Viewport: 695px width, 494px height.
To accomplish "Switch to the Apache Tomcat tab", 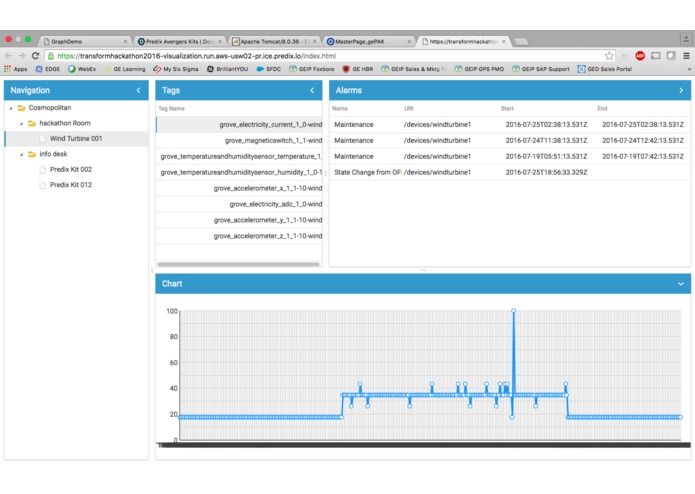I will [272, 42].
